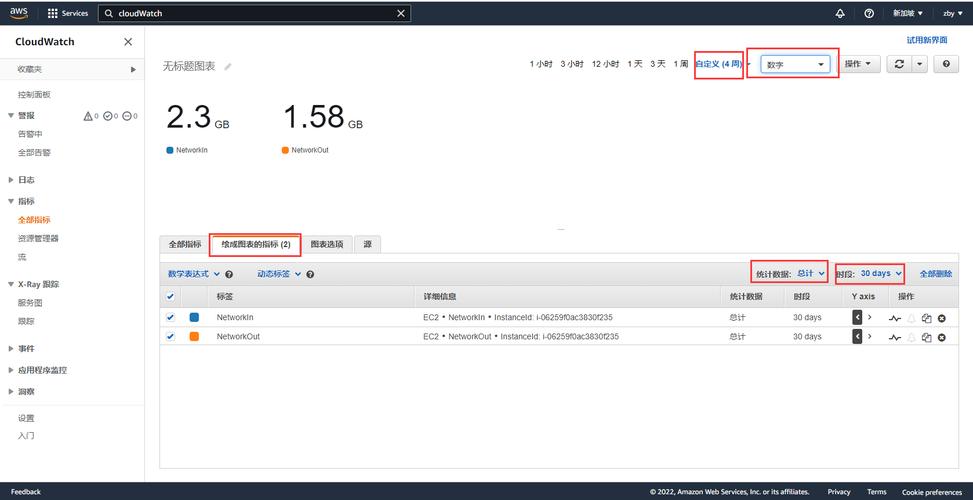Show help for 动态标签
973x500 pixels.
coord(310,274)
